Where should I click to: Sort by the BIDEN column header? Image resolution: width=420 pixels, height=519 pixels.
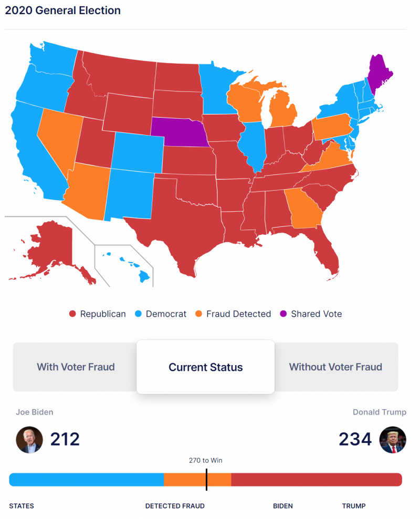283,506
